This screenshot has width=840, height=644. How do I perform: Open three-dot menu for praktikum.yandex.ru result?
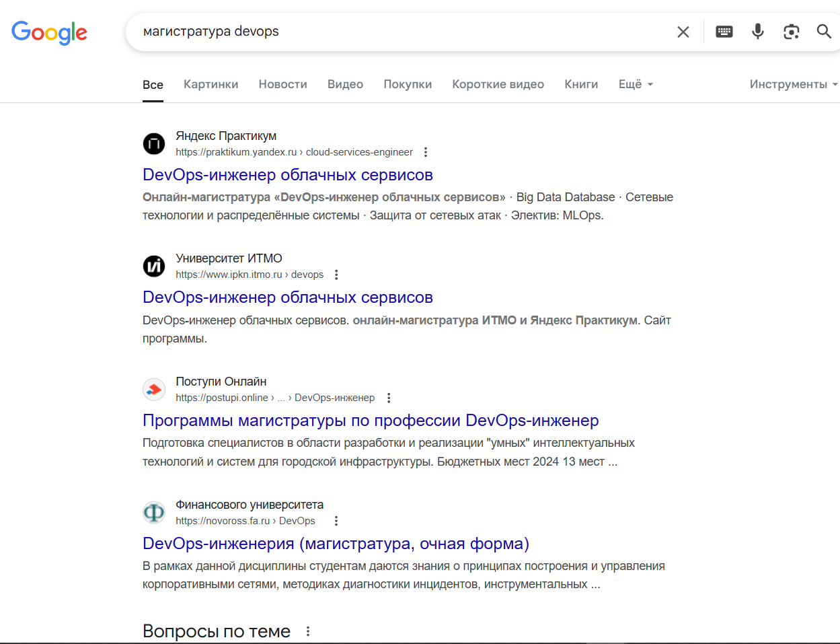[426, 152]
